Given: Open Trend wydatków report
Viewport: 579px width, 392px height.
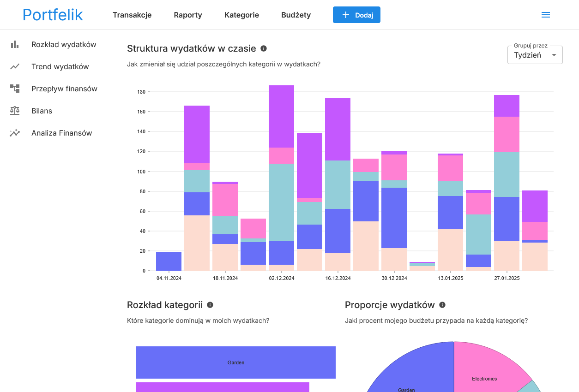Looking at the screenshot, I should point(60,66).
